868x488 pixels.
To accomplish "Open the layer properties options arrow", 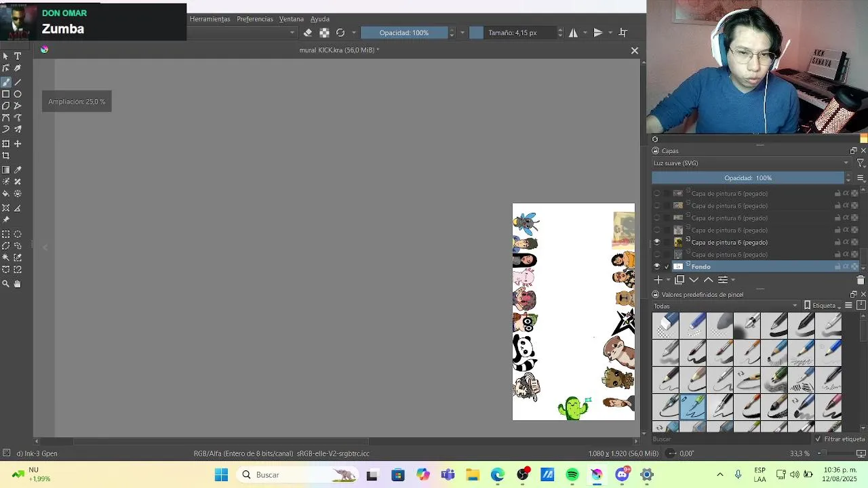I will (x=733, y=280).
